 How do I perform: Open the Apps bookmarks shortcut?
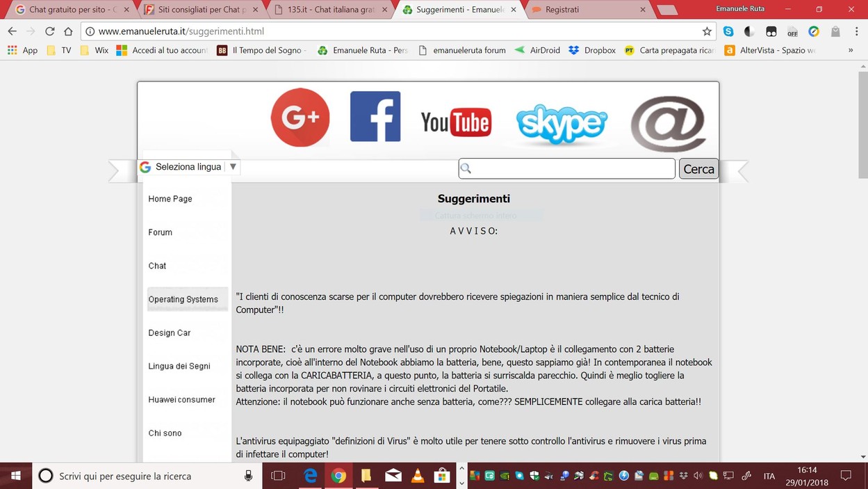(22, 50)
